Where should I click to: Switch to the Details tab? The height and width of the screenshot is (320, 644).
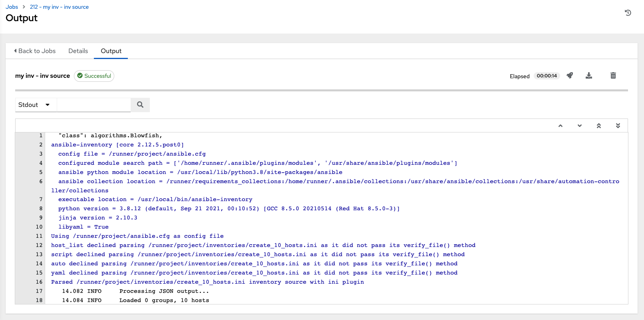point(78,51)
